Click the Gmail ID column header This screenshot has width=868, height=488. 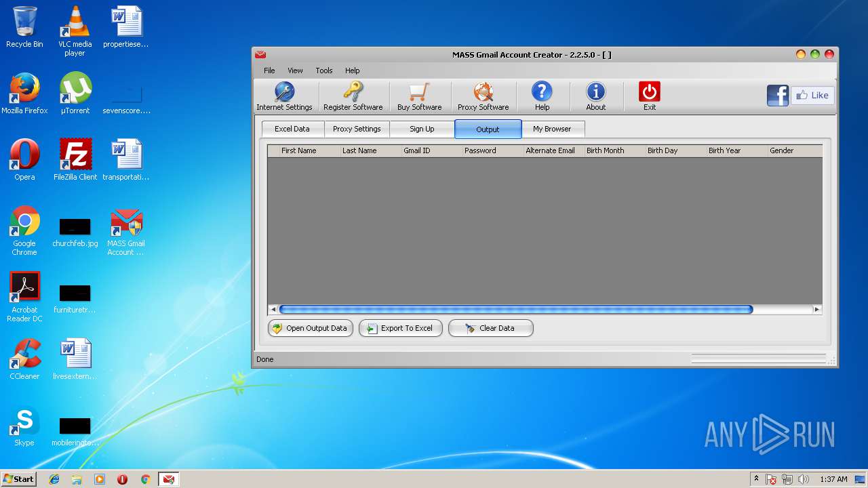431,150
